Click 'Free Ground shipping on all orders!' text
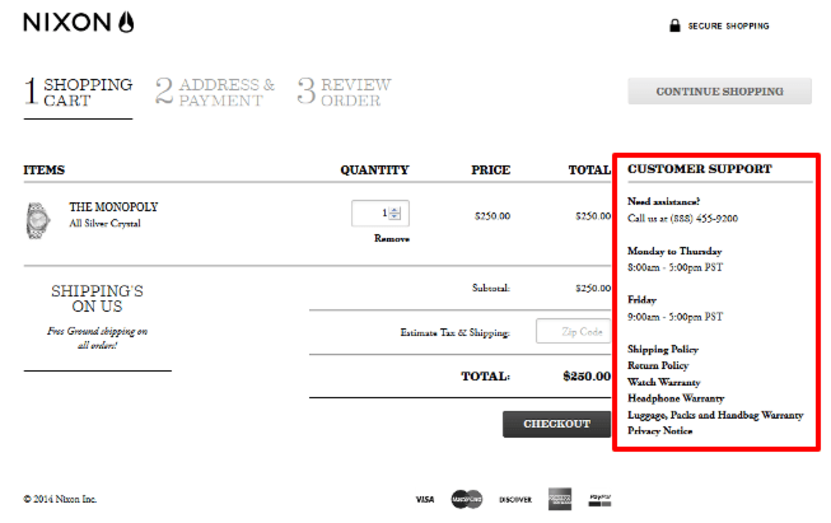This screenshot has height=523, width=831. (97, 338)
